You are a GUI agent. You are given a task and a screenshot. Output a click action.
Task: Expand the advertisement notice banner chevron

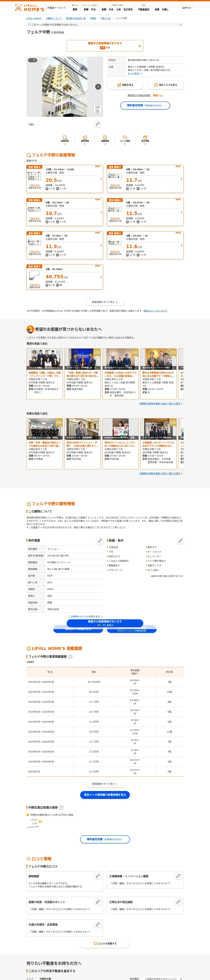click(x=181, y=25)
